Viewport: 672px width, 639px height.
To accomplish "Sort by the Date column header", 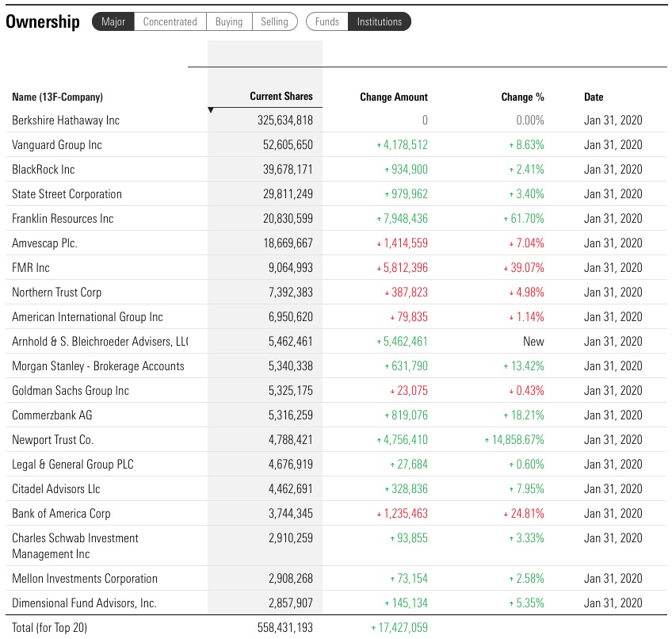I will click(x=594, y=98).
